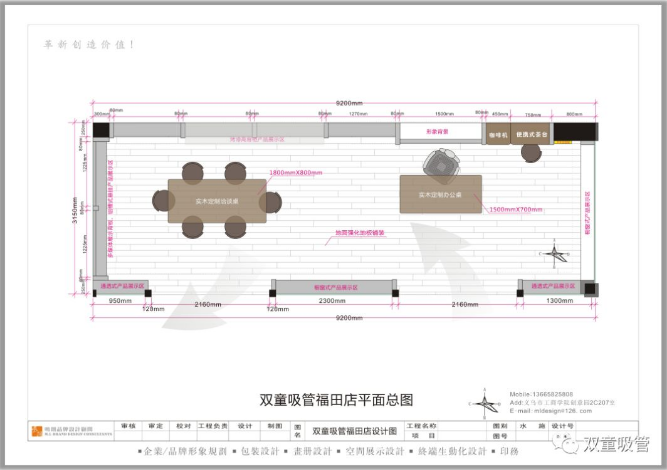Click the office swivel chair icon
Image resolution: width=667 pixels, height=470 pixels.
[441, 161]
